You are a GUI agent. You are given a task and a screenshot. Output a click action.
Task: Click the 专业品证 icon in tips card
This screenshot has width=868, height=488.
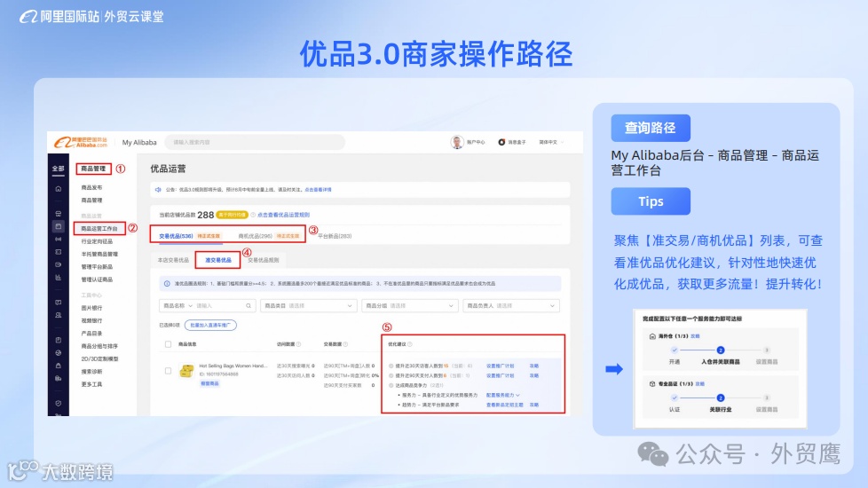[x=652, y=383]
